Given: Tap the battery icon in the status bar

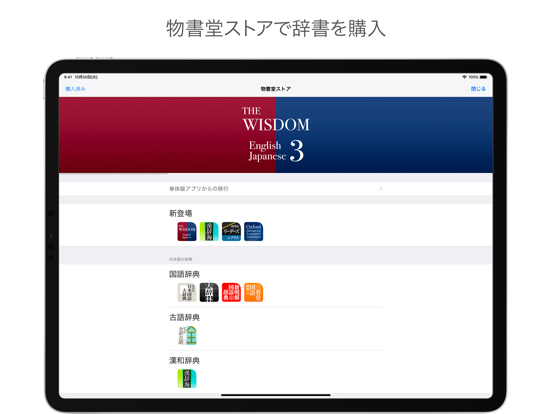Looking at the screenshot, I should 483,77.
